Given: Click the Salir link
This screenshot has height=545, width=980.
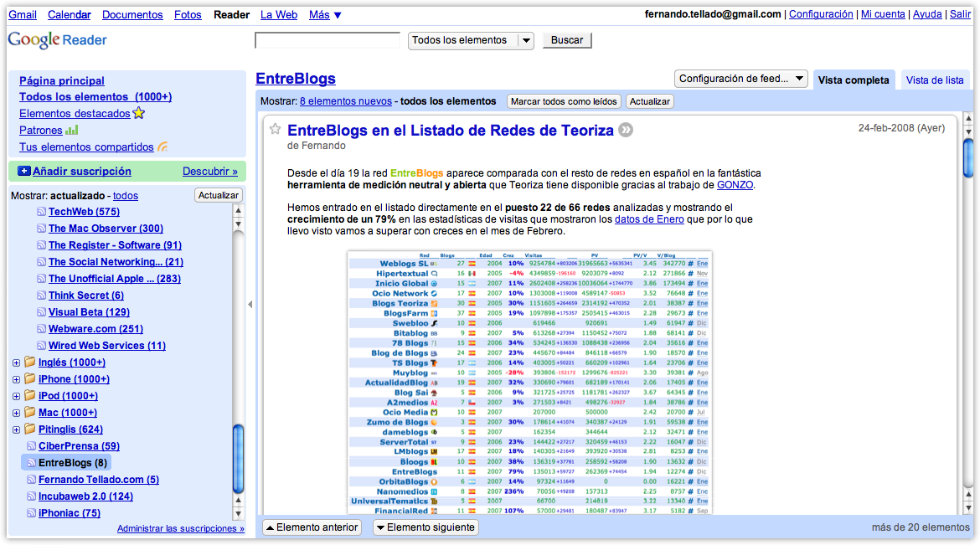Looking at the screenshot, I should (x=960, y=14).
